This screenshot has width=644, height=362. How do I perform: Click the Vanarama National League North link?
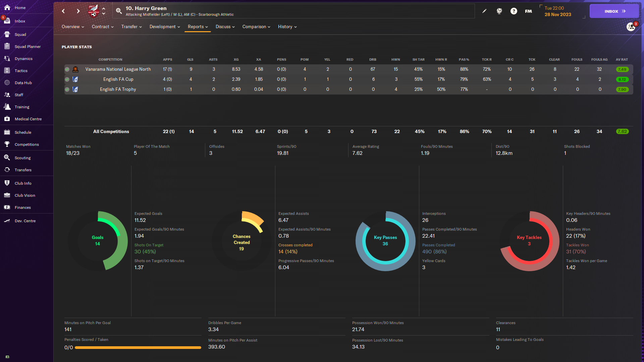point(118,69)
